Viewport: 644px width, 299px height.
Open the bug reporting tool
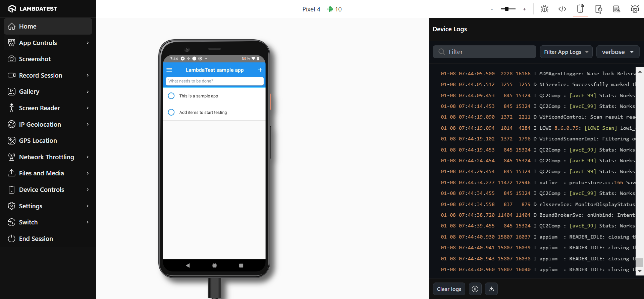coord(544,9)
